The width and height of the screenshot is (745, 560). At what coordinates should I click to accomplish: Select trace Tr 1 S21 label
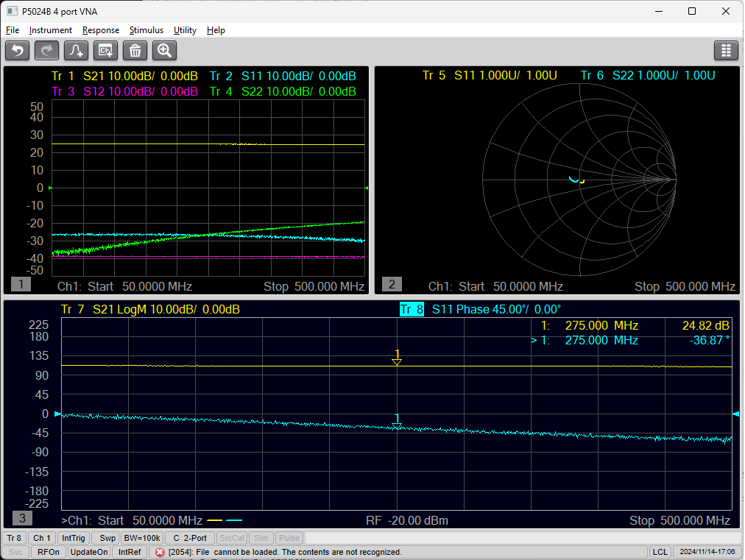coord(124,76)
